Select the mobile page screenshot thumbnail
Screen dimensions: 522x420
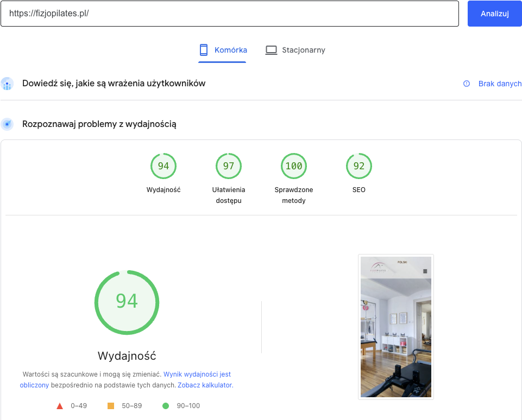395,327
